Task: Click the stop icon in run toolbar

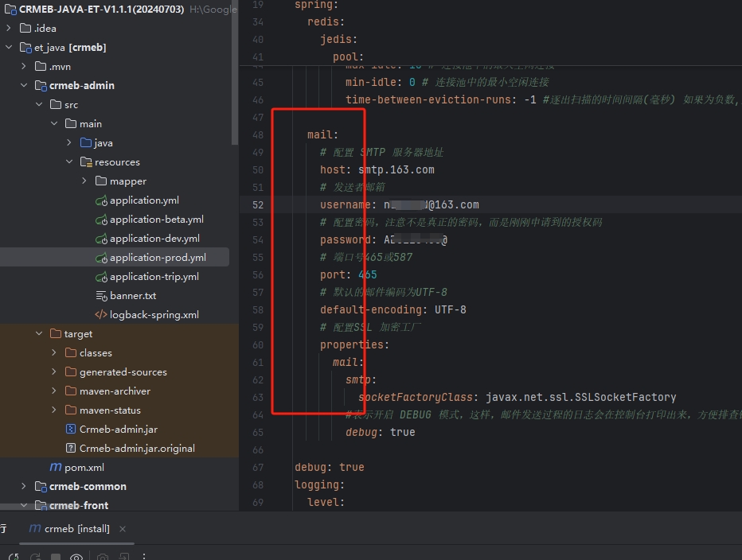Action: tap(56, 557)
